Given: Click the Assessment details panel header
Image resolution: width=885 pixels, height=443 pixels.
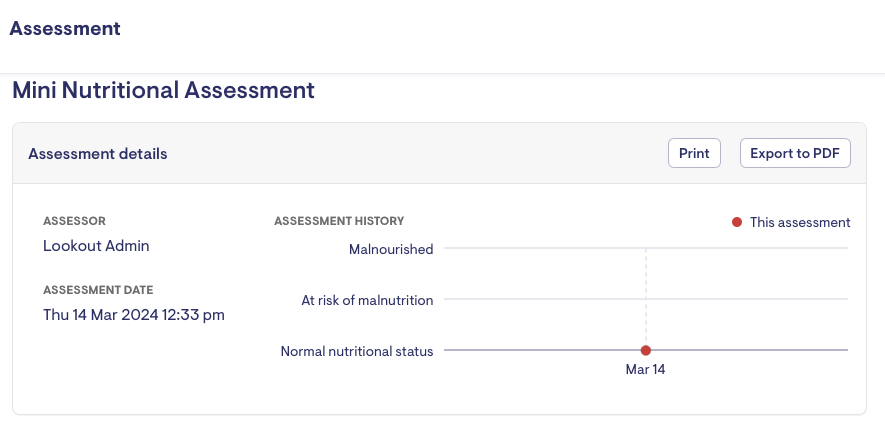Looking at the screenshot, I should [x=98, y=154].
